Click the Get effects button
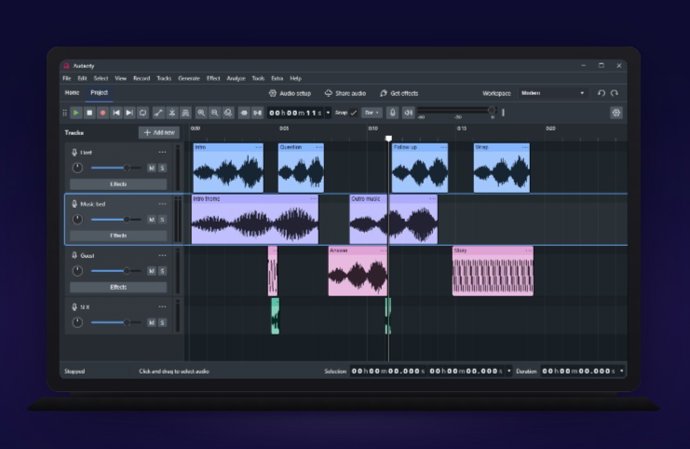 click(399, 93)
